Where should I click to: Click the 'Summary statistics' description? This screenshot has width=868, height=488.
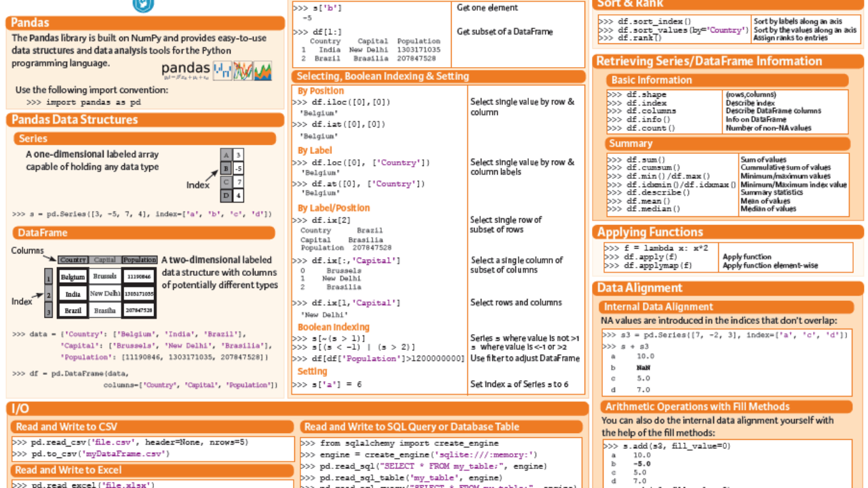point(772,192)
